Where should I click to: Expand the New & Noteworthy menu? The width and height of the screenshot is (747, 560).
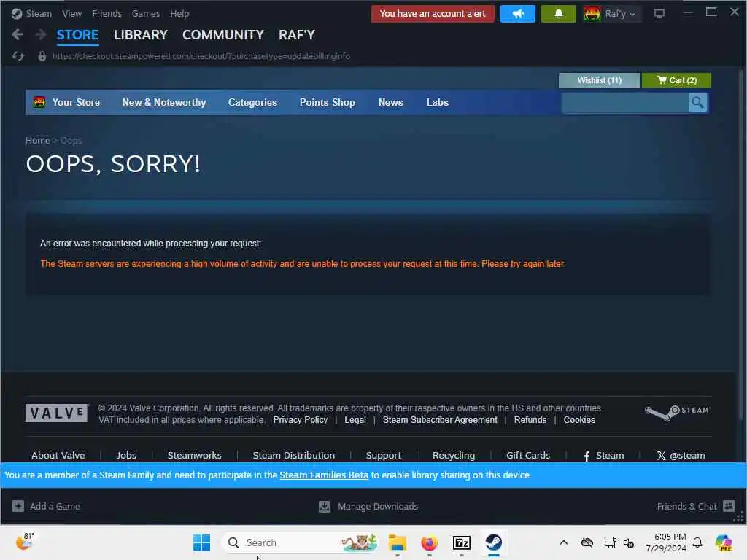tap(164, 102)
